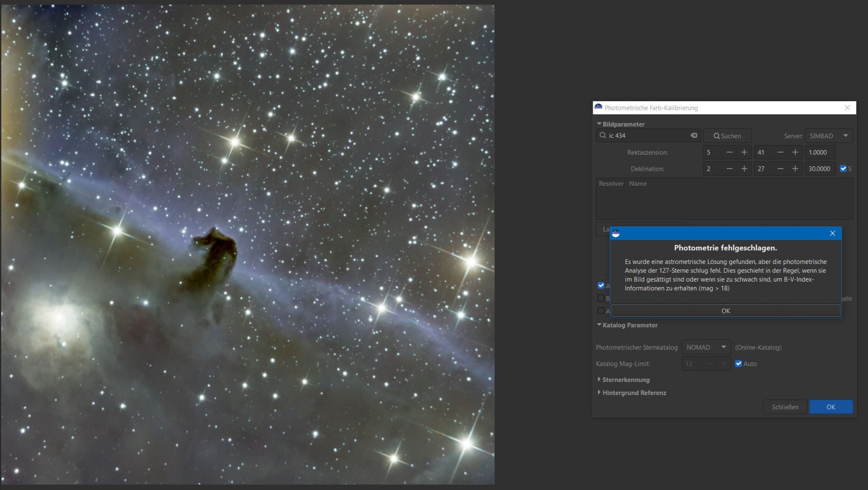Open the SIMBAD server dropdown
Viewport: 868px width, 490px height.
point(828,136)
